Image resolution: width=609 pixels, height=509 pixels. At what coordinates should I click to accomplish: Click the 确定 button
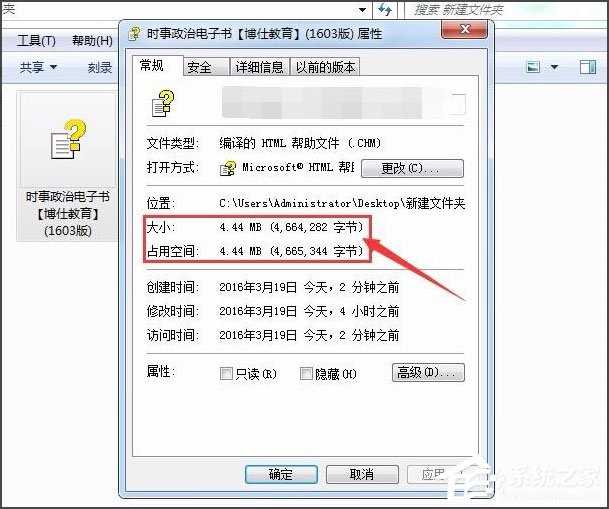281,474
